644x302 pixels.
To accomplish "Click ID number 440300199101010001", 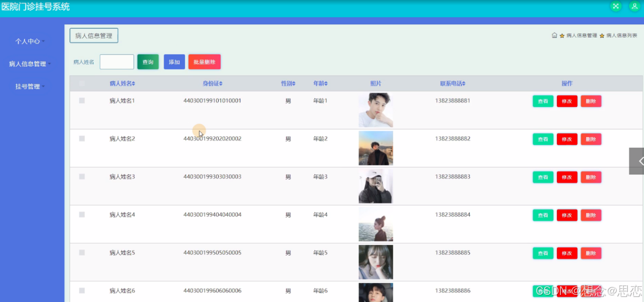I will [212, 101].
